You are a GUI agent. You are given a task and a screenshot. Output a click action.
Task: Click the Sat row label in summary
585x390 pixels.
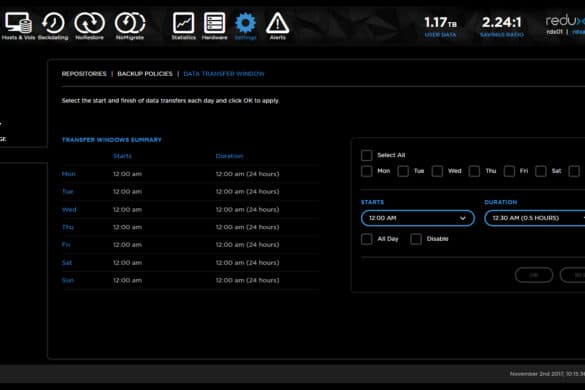pos(67,262)
